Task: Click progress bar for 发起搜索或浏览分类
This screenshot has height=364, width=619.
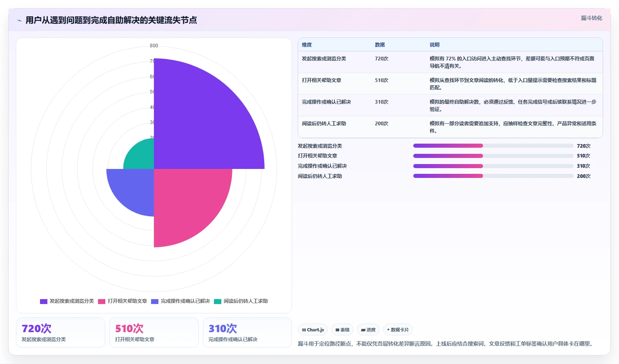Action: coord(493,146)
